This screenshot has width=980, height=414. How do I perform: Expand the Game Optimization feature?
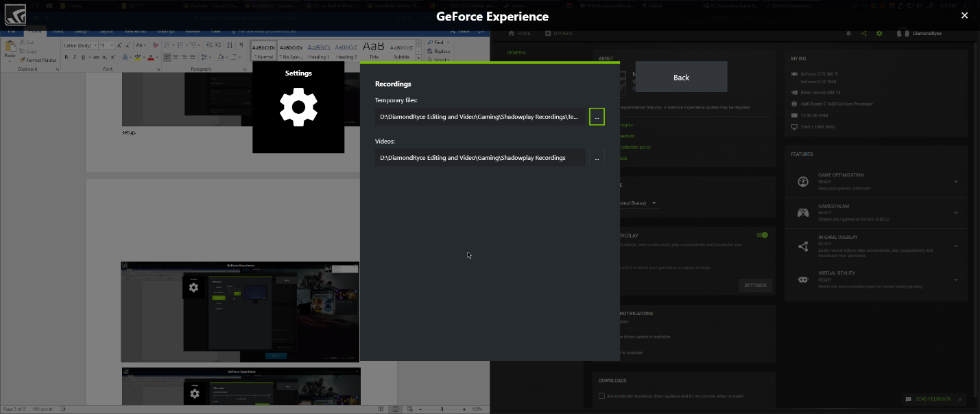coord(955,181)
